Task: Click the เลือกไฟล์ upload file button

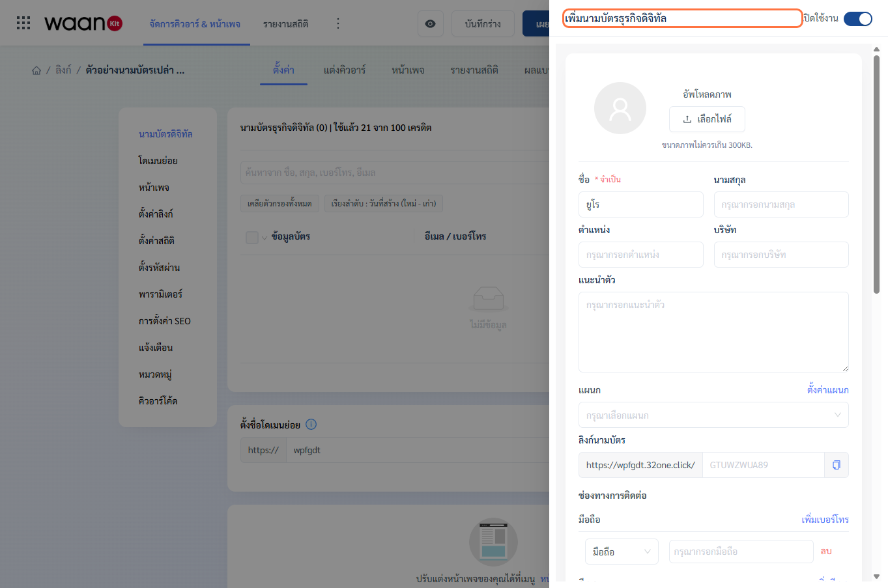Action: click(x=707, y=119)
